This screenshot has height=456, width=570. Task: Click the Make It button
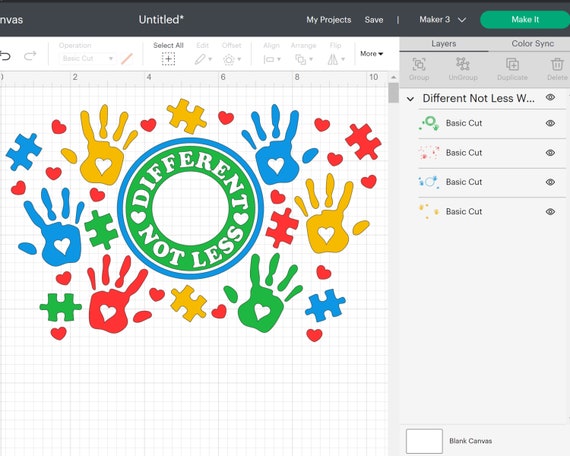click(525, 19)
